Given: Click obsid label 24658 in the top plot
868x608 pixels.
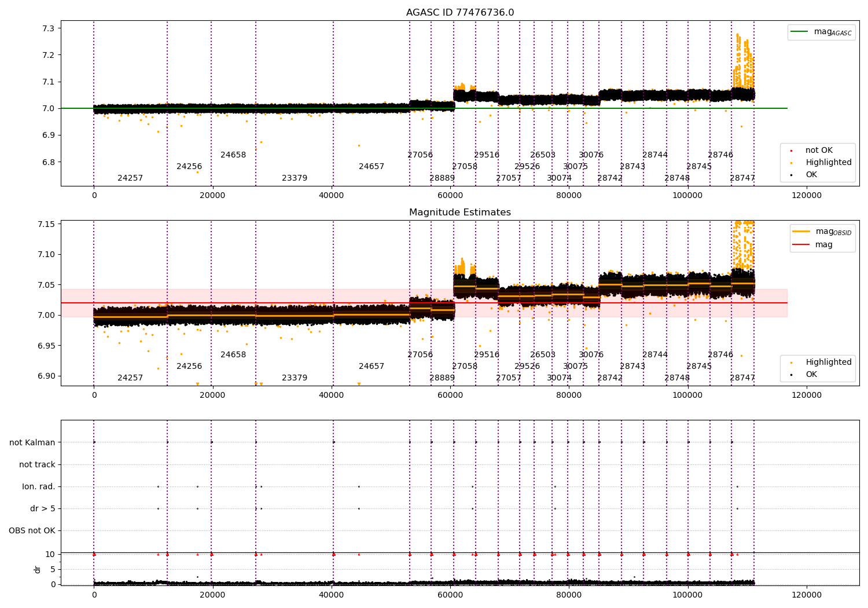Looking at the screenshot, I should point(233,155).
